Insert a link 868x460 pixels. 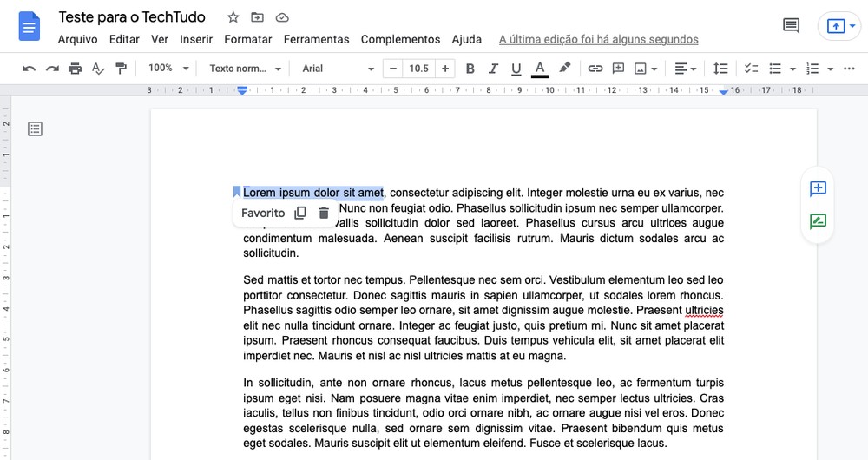pos(595,69)
